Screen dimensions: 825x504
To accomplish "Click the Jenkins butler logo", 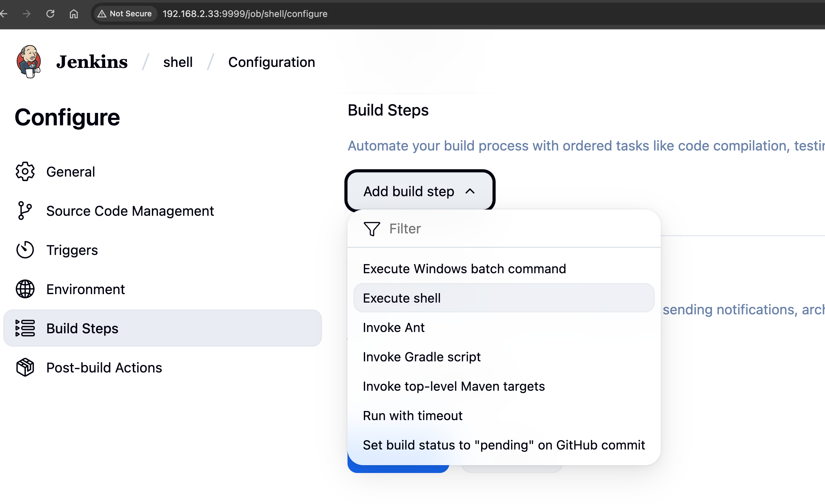I will [29, 62].
